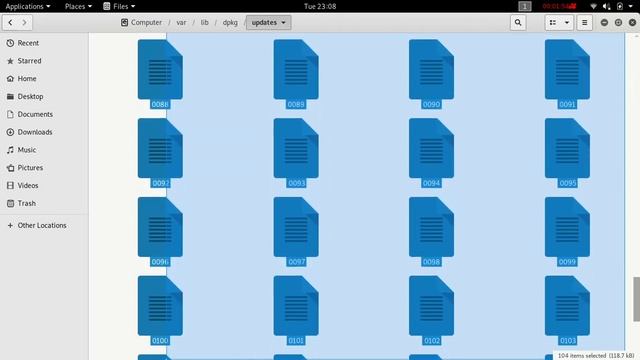Toggle the icon/list view button
Image resolution: width=640 pixels, height=360 pixels.
click(553, 22)
